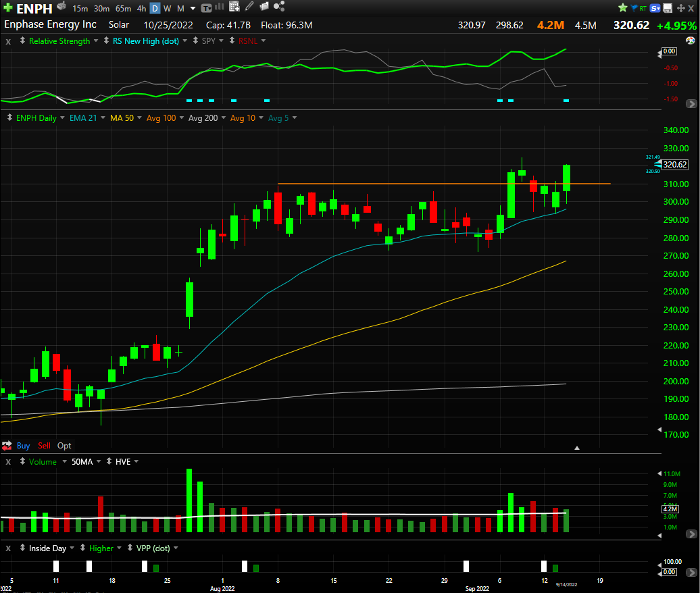Open dropdown arrow next to Avg 200

click(223, 118)
